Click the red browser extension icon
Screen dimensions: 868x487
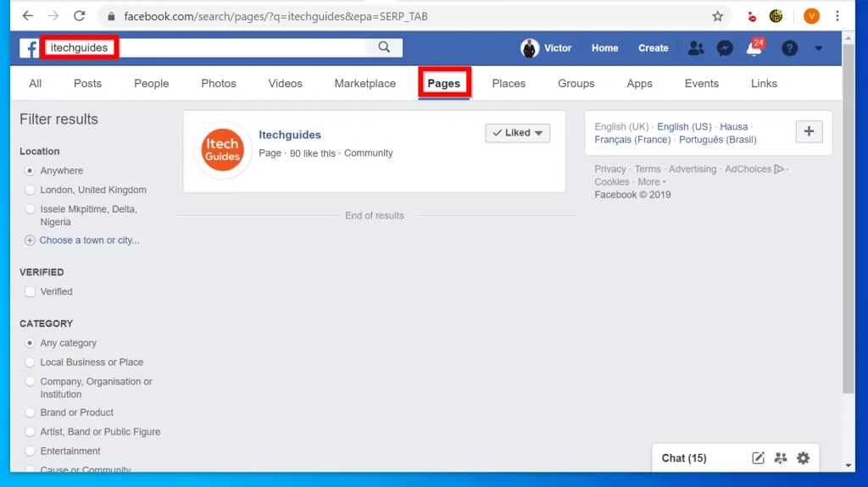coord(752,17)
